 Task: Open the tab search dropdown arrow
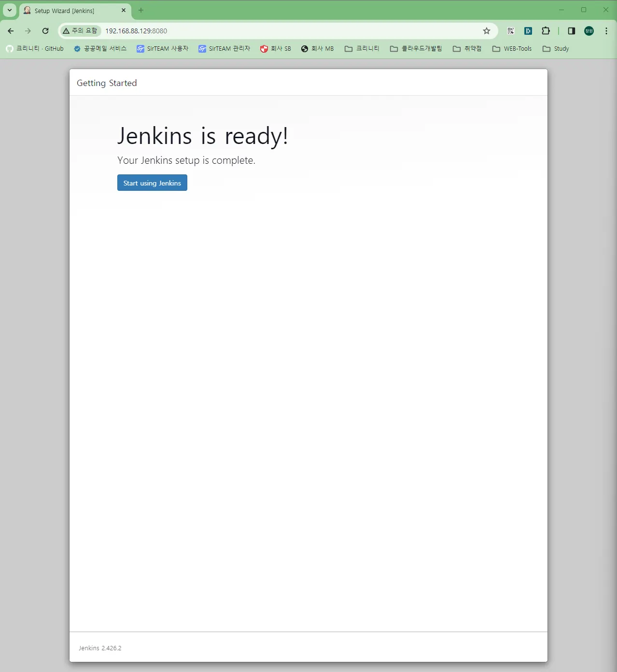click(10, 10)
